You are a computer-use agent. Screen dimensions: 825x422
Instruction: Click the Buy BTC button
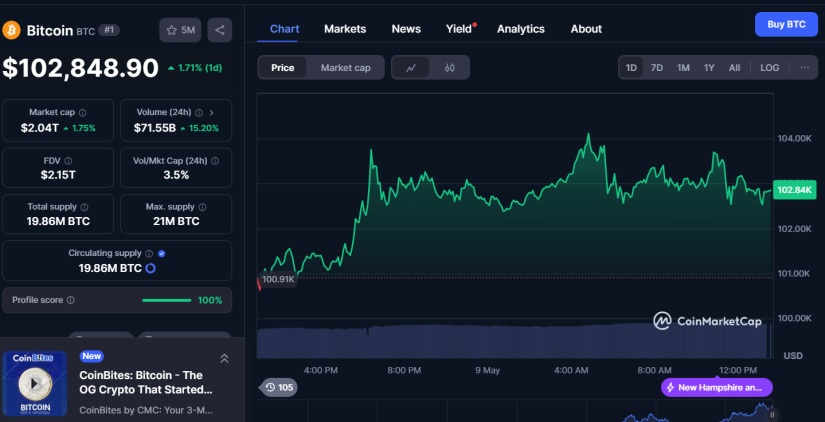[786, 24]
